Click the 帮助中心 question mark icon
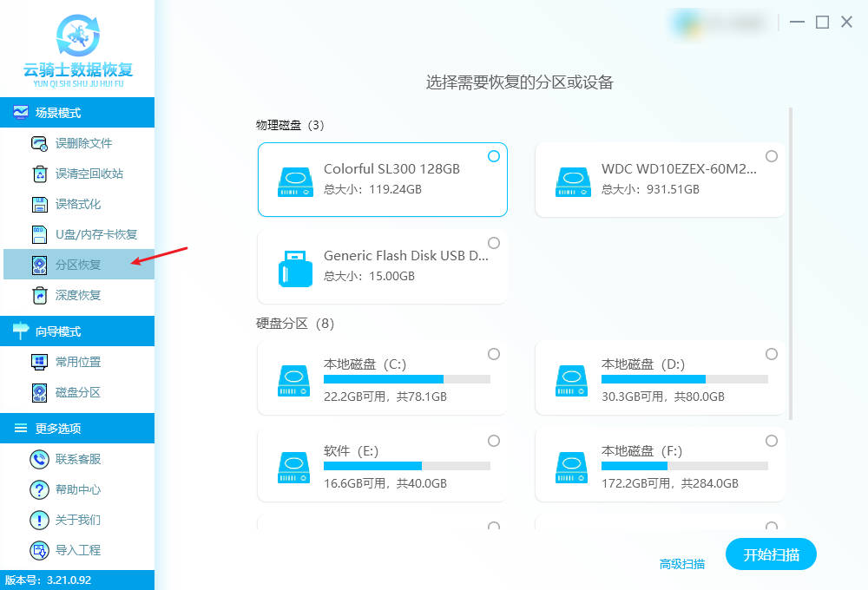The image size is (868, 590). 39,489
